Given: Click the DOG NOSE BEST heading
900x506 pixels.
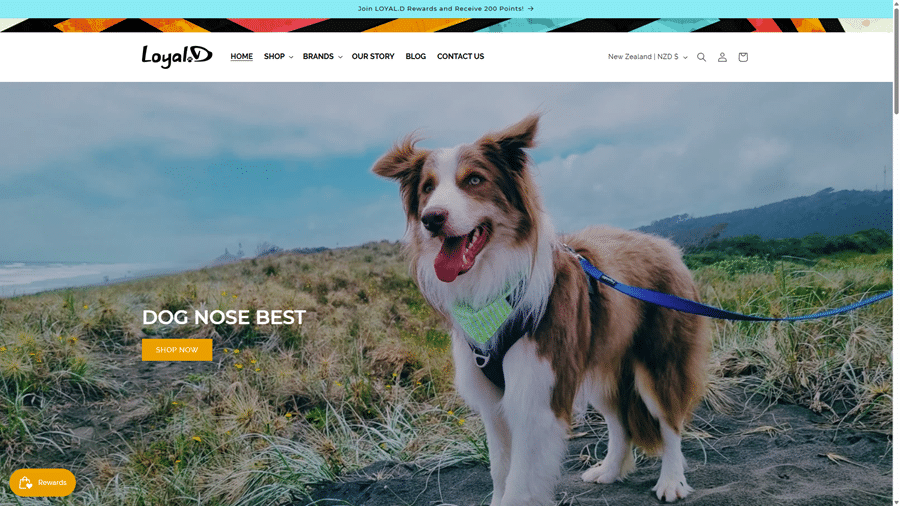Looking at the screenshot, I should [x=224, y=317].
